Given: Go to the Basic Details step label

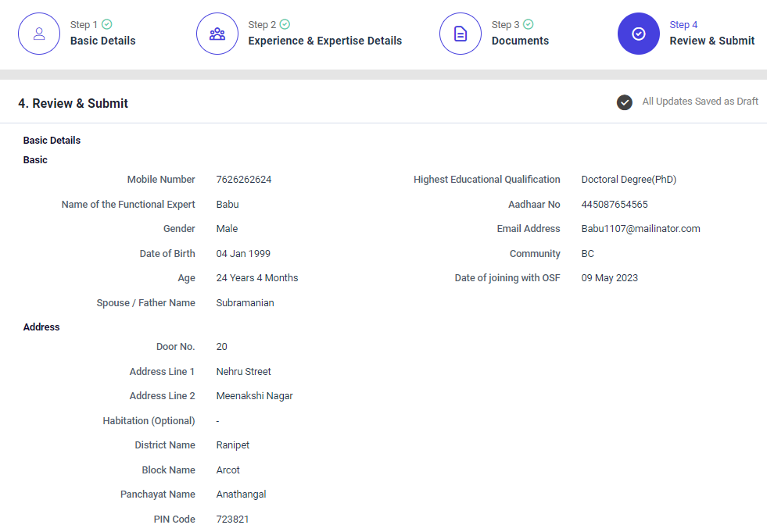Looking at the screenshot, I should [x=102, y=41].
